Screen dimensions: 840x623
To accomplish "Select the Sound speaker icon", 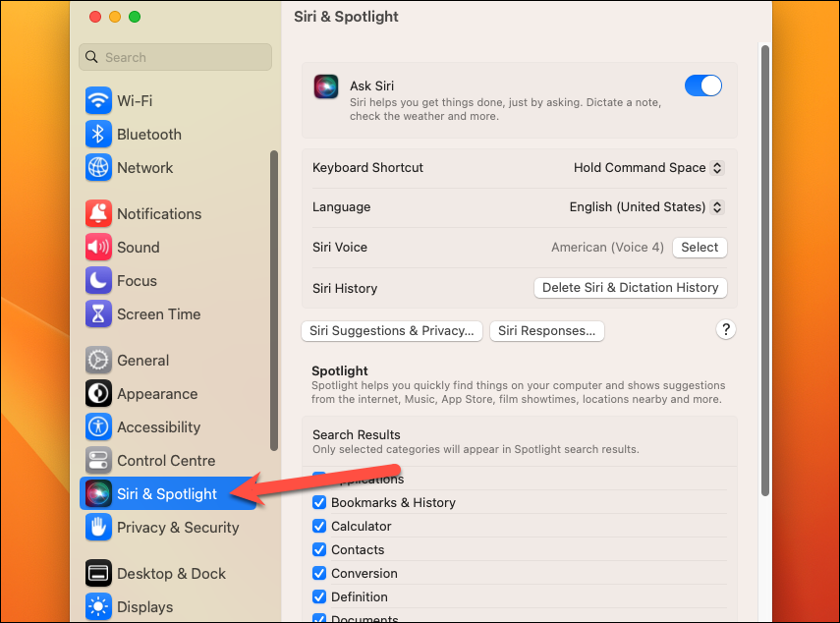I will (x=98, y=247).
